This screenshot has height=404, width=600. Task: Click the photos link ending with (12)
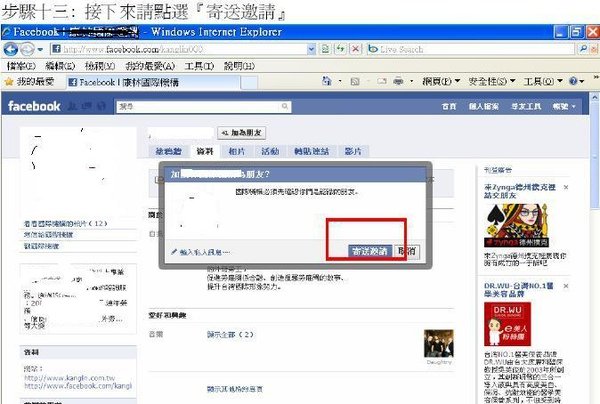[65, 223]
